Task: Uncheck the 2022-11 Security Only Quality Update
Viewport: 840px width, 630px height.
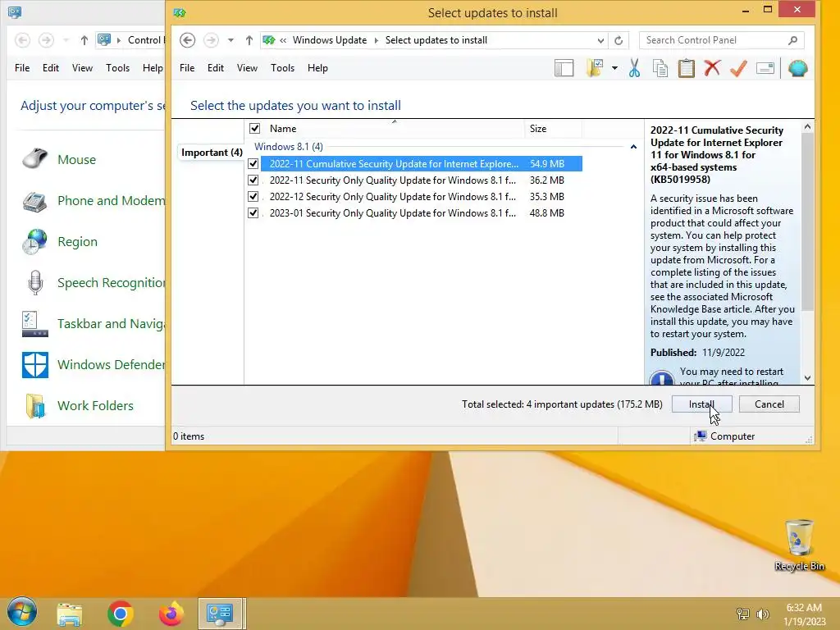Action: [253, 180]
